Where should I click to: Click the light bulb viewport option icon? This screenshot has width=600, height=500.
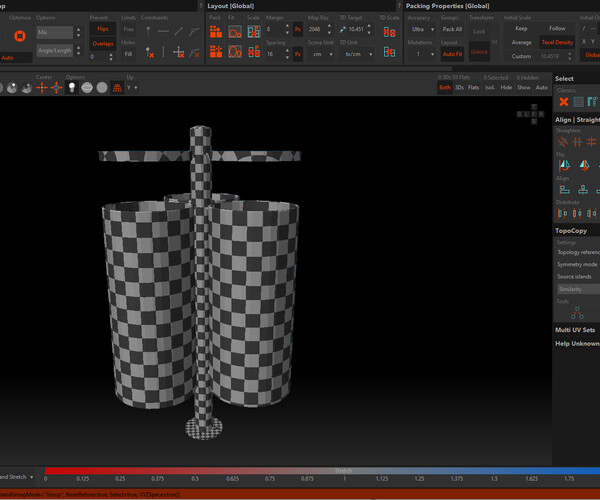72,88
